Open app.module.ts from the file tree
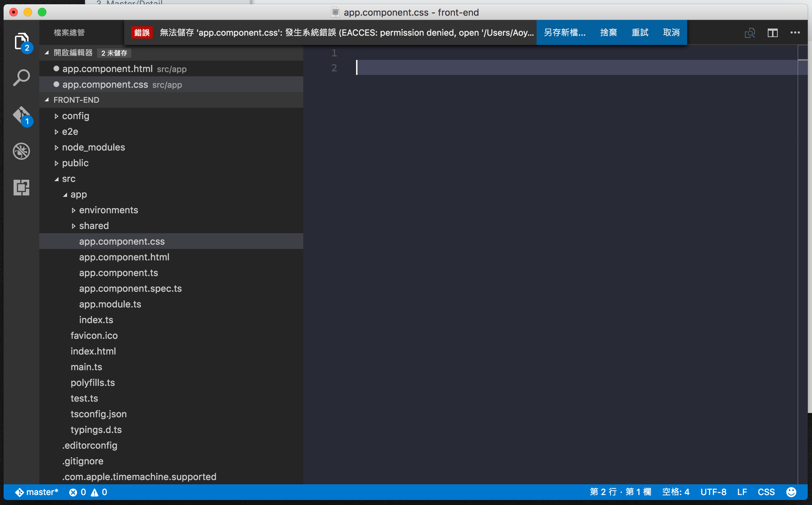Image resolution: width=812 pixels, height=505 pixels. tap(110, 304)
